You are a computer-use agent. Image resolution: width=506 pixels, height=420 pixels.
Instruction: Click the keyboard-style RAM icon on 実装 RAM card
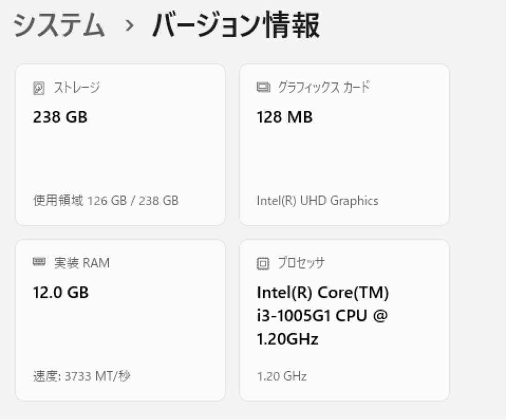(40, 262)
